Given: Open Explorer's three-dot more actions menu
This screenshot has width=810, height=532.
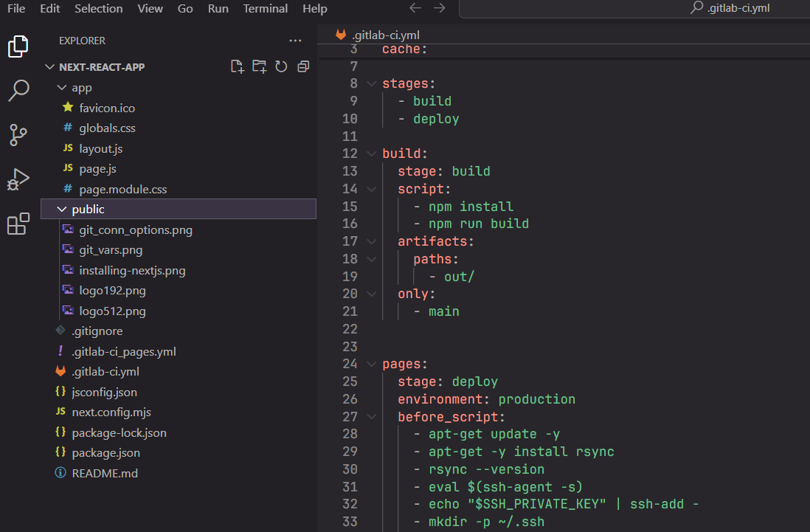Looking at the screenshot, I should click(295, 41).
